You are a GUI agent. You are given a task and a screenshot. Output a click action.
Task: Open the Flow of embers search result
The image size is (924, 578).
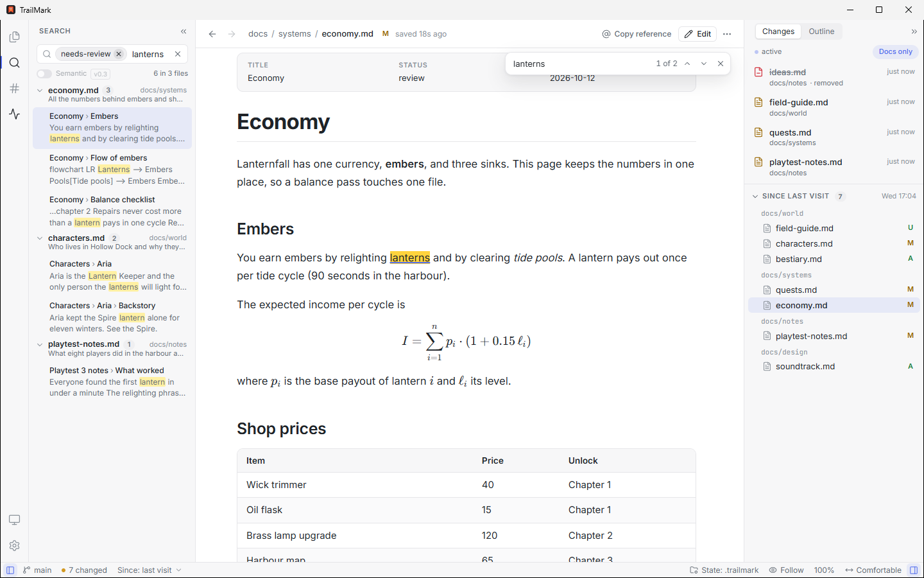(112, 170)
